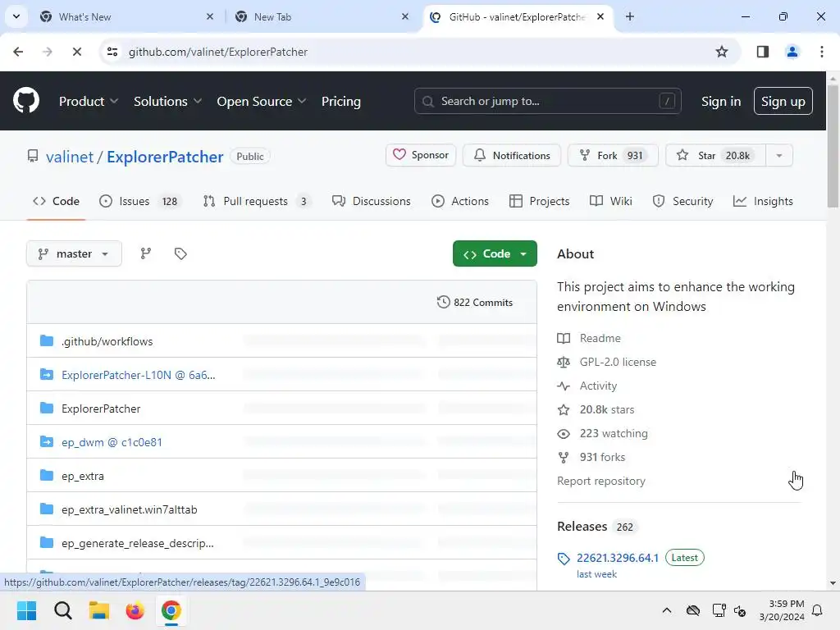Viewport: 840px width, 630px height.
Task: Click the site information icon in the address bar
Action: (112, 52)
